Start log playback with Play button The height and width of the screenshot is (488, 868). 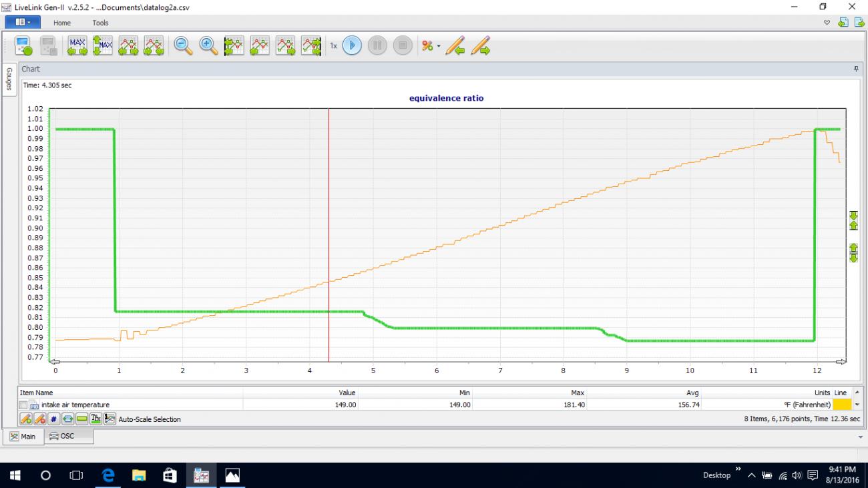point(353,46)
